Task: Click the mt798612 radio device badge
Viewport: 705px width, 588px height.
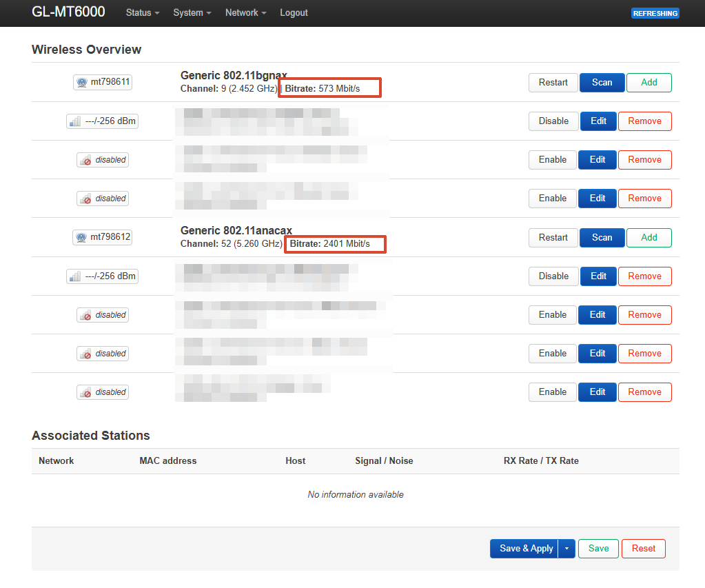Action: (103, 237)
